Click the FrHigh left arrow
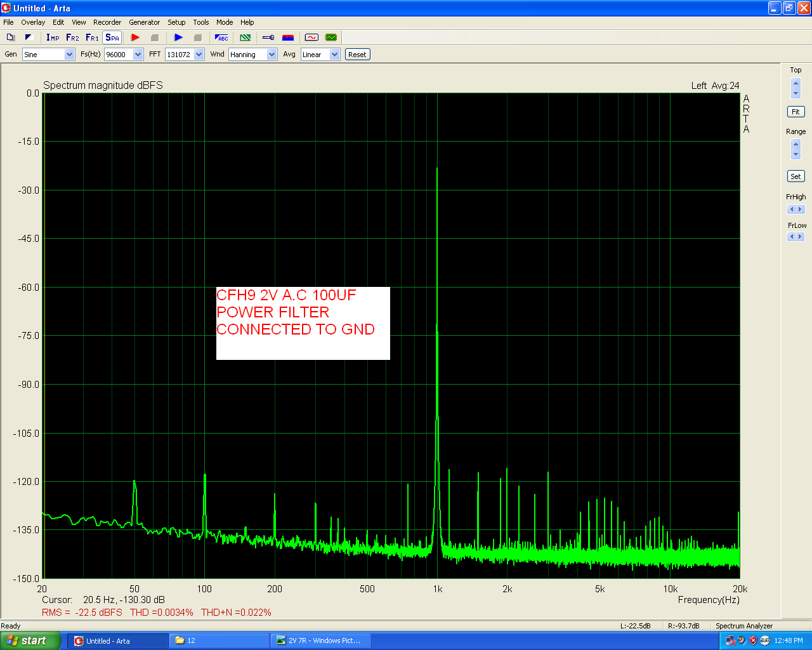This screenshot has width=812, height=650. click(x=792, y=209)
